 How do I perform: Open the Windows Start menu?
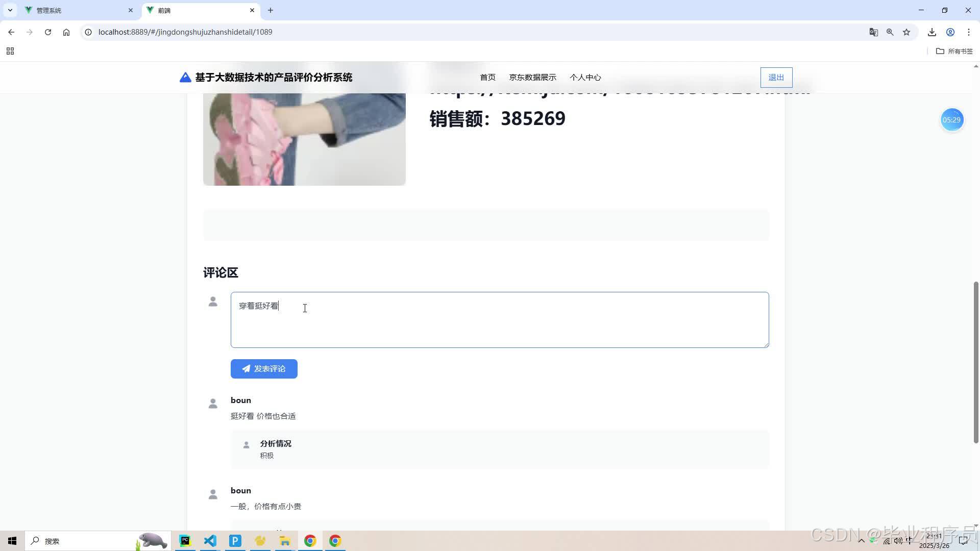click(x=12, y=541)
